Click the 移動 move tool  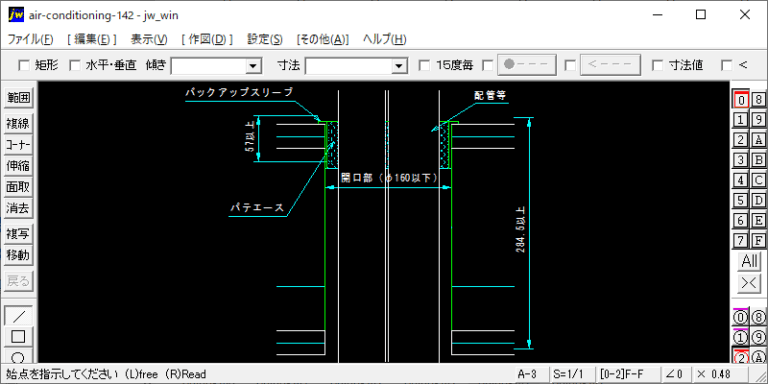click(x=18, y=255)
